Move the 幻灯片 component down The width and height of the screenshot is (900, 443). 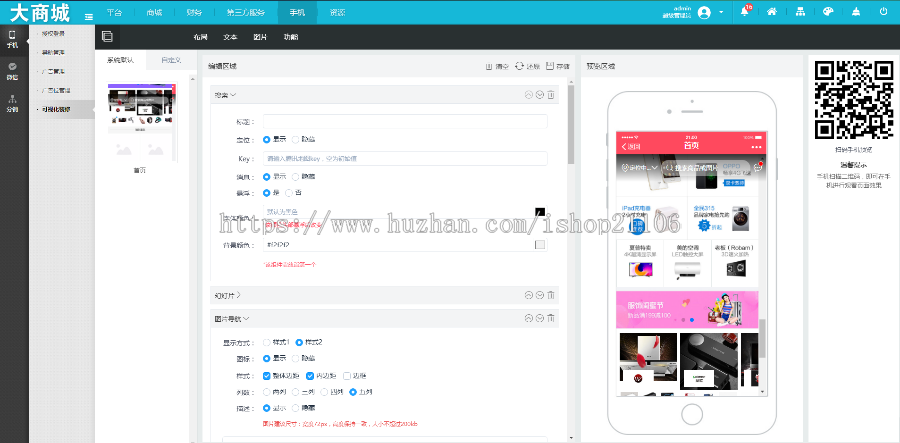point(540,295)
